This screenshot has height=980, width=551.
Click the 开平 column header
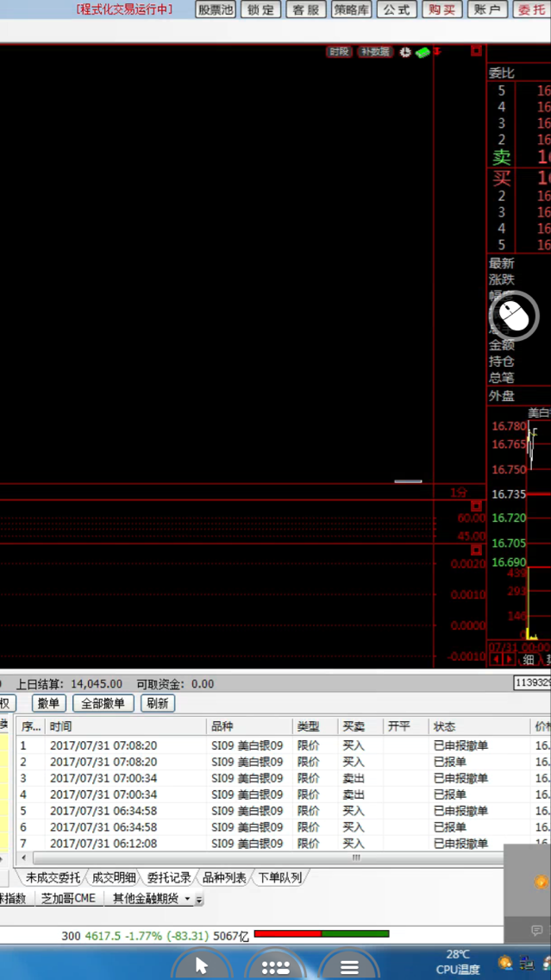click(x=404, y=726)
